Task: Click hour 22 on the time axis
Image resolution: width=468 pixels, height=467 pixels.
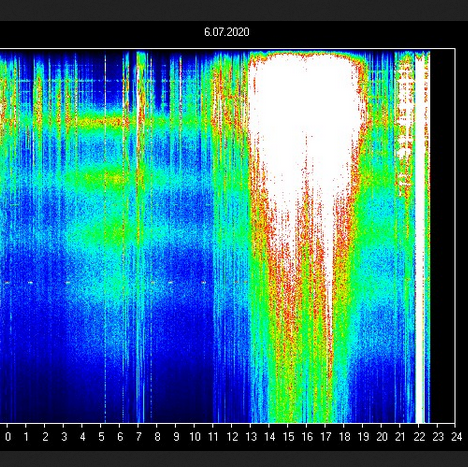Action: tap(419, 436)
